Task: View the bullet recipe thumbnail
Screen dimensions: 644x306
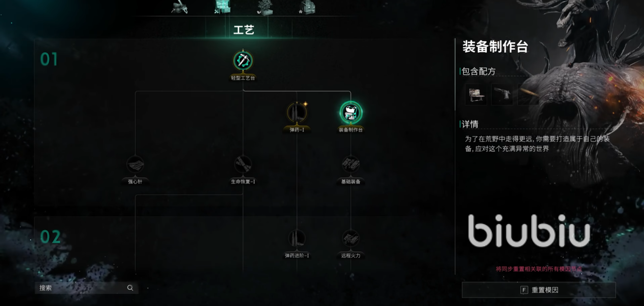Action: [x=527, y=94]
